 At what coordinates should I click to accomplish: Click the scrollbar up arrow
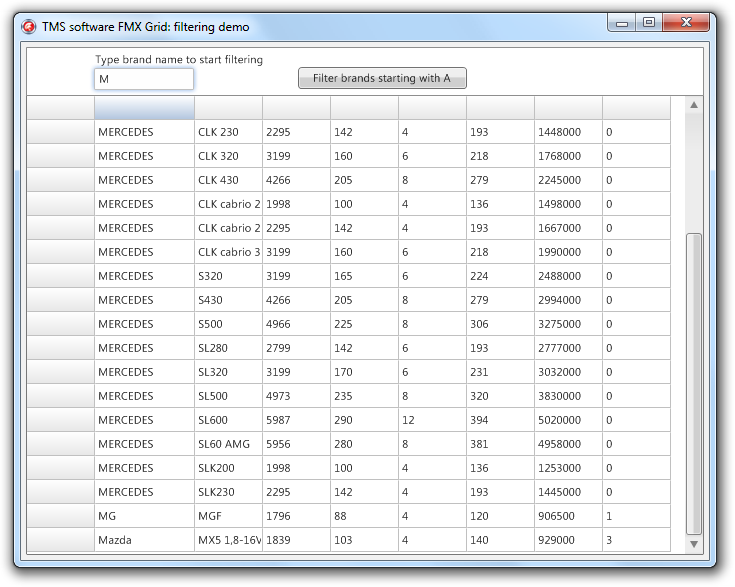694,105
